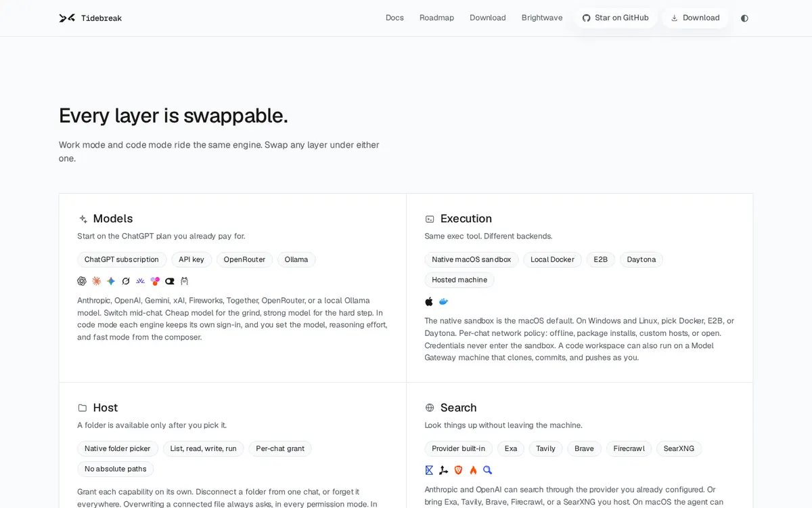The height and width of the screenshot is (508, 812).
Task: Click the "OpenRouter" text chip under Models
Action: (244, 259)
